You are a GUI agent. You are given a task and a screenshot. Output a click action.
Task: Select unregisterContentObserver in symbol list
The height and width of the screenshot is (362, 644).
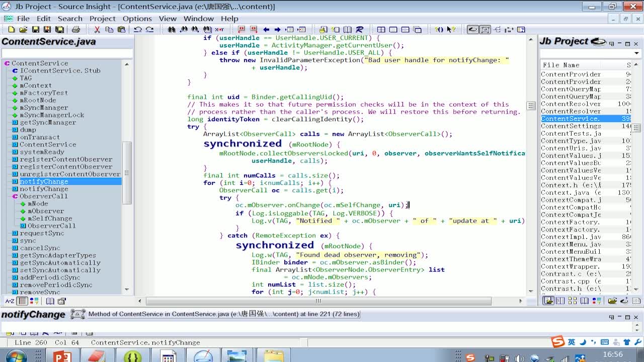point(70,174)
